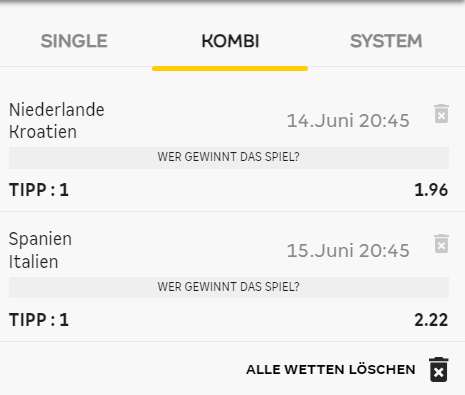Delete the Niederlande Kroatien bet via trash icon
This screenshot has width=465, height=395.
coord(441,114)
